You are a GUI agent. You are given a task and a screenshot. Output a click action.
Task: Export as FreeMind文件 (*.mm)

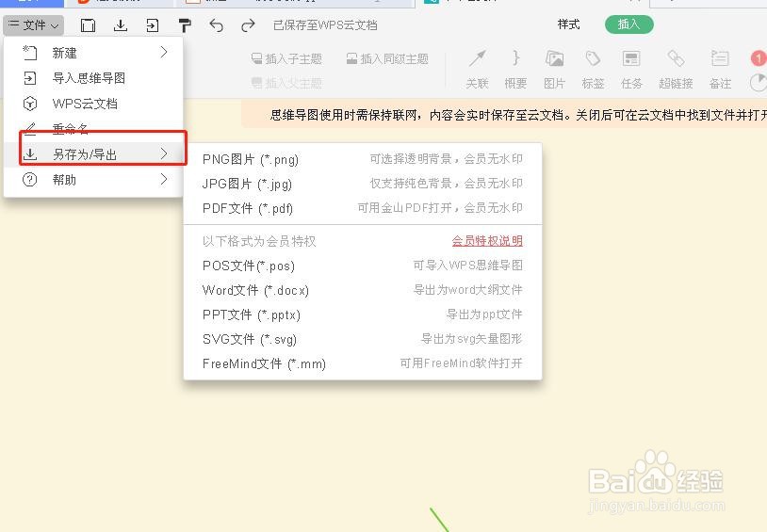(x=363, y=363)
